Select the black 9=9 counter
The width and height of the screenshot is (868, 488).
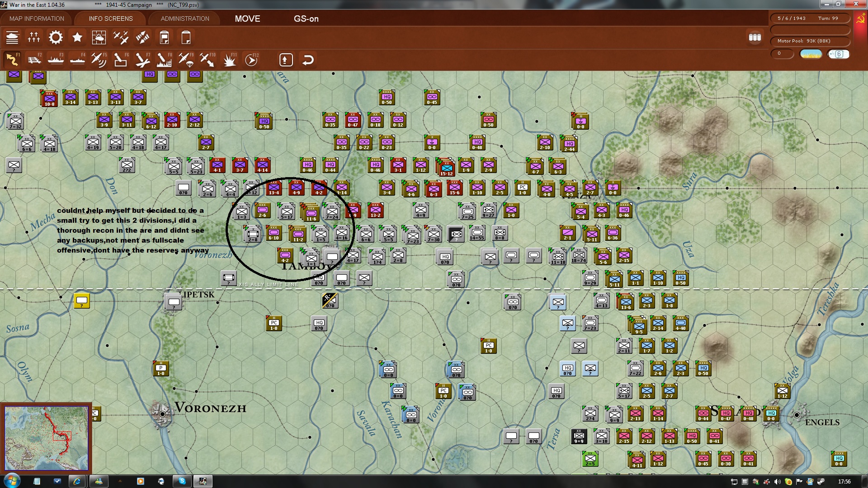coord(579,436)
